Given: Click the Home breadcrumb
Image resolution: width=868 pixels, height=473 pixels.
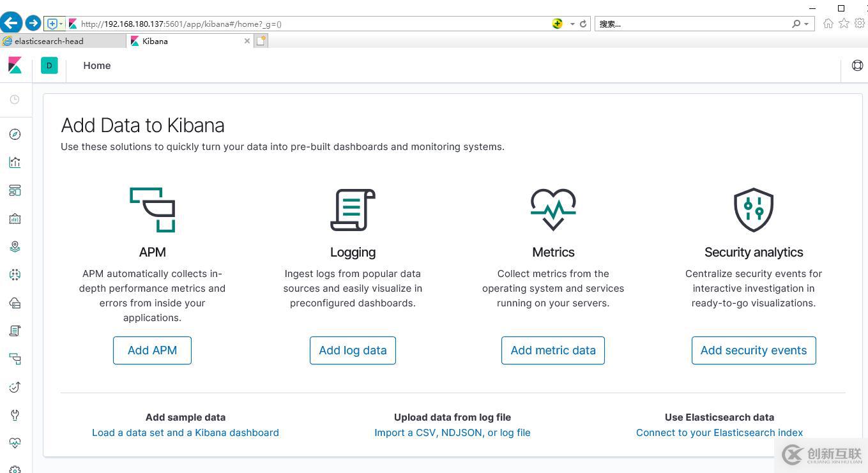Looking at the screenshot, I should (x=97, y=65).
